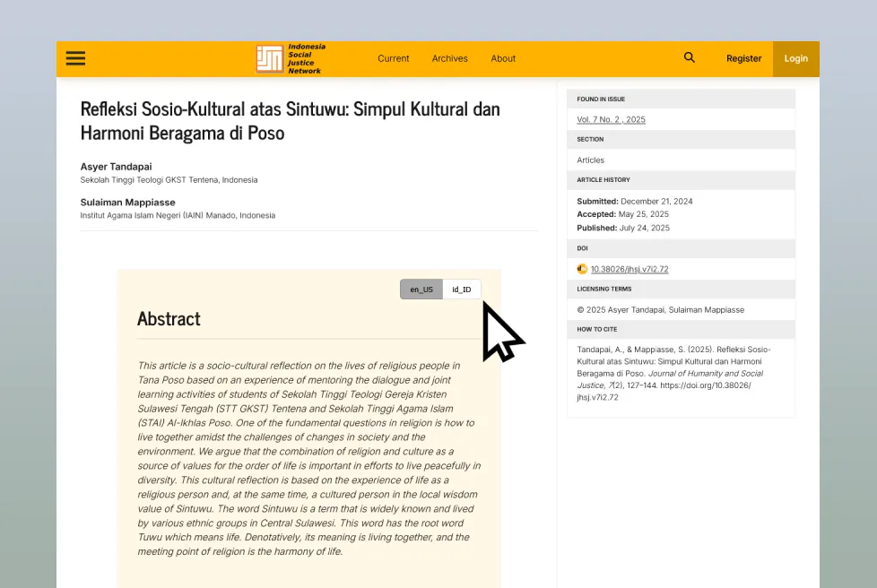The height and width of the screenshot is (588, 877).
Task: Click the copyright line © 2025 Asyer Tandapai
Action: (x=661, y=309)
